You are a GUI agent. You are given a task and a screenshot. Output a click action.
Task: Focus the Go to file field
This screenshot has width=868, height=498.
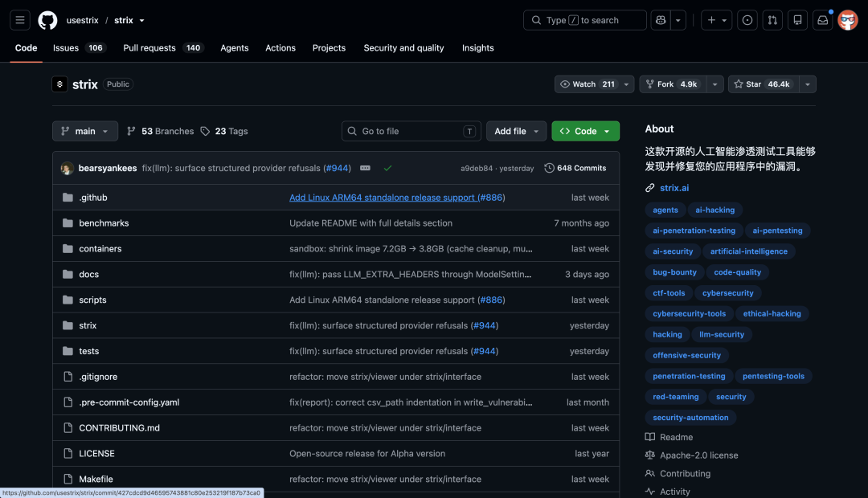pyautogui.click(x=411, y=131)
